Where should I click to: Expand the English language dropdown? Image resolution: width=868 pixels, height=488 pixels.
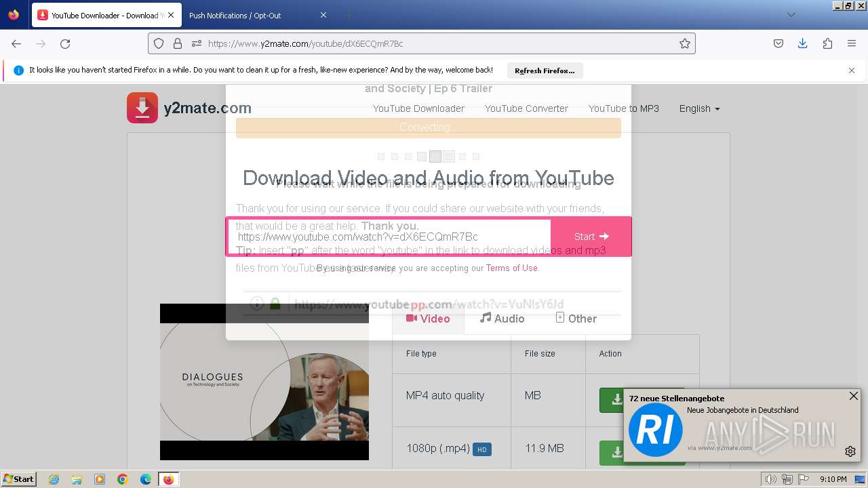tap(699, 108)
